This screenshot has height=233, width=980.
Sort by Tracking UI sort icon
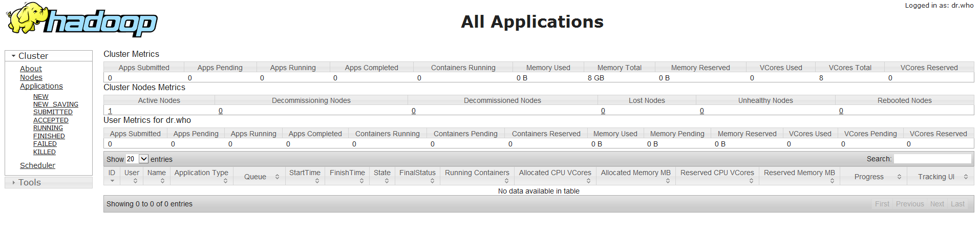pyautogui.click(x=966, y=177)
